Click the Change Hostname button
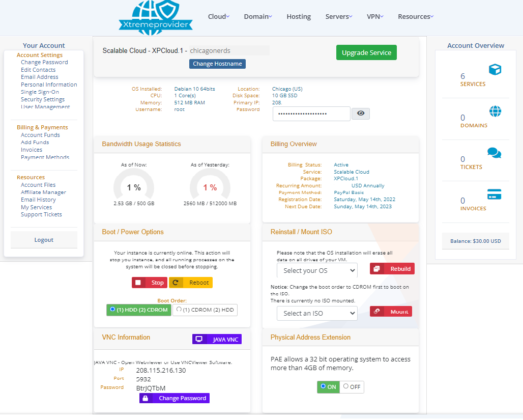 pos(217,64)
